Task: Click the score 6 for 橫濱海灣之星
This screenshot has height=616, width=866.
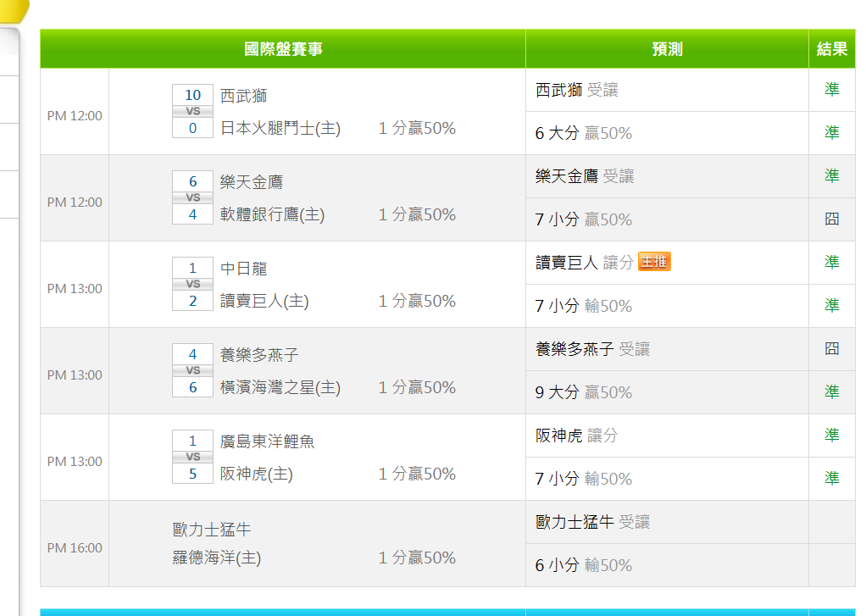Action: coord(192,386)
